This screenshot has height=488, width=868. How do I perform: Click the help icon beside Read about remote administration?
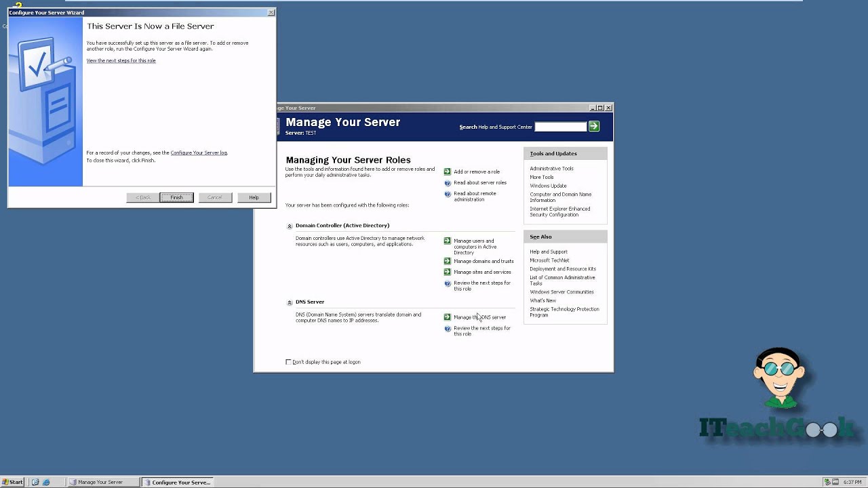tap(447, 194)
